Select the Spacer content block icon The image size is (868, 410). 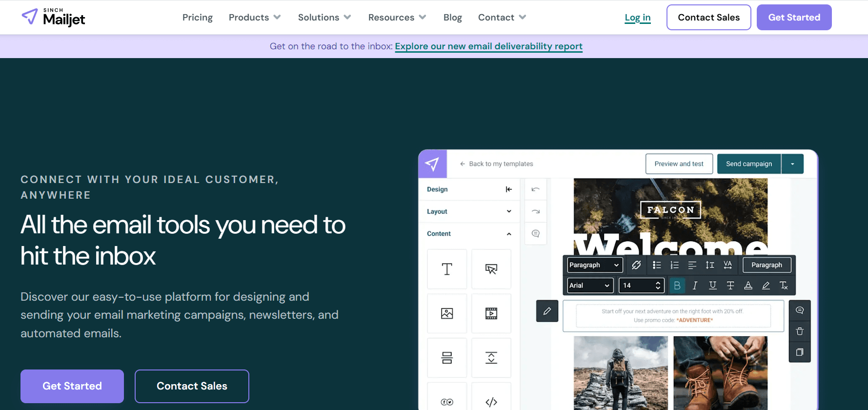point(491,358)
